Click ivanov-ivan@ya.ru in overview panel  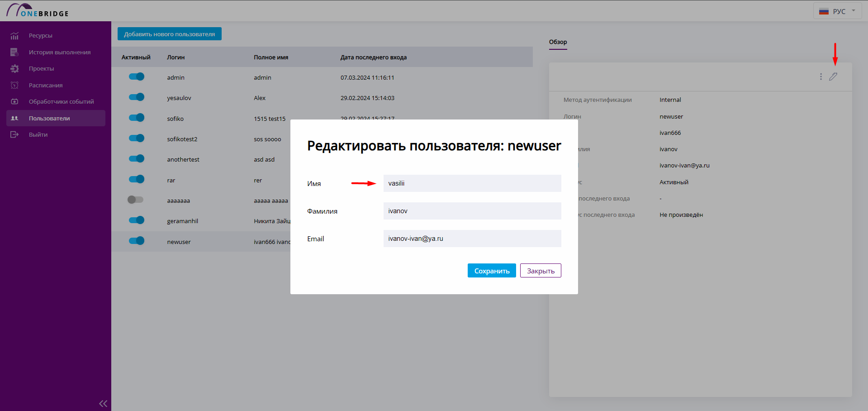pyautogui.click(x=684, y=166)
